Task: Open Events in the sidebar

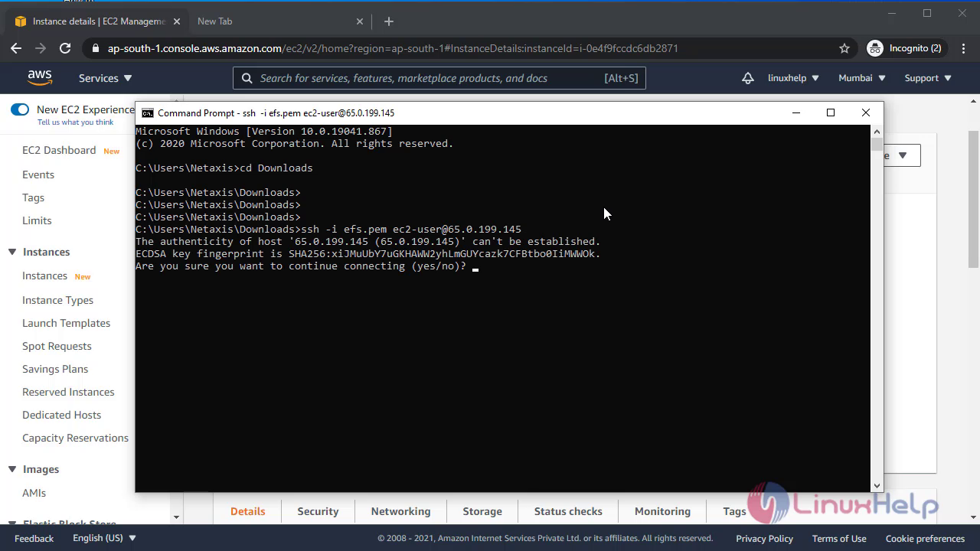Action: pyautogui.click(x=38, y=174)
